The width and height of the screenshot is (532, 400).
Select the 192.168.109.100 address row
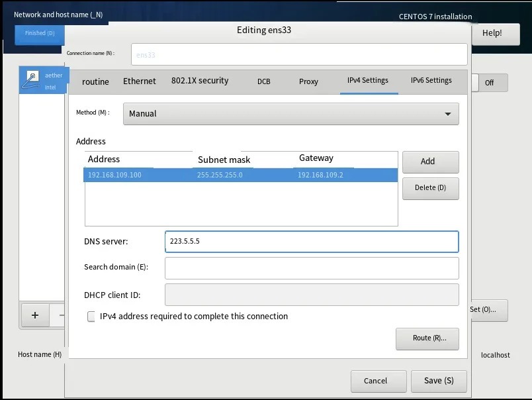click(x=241, y=175)
